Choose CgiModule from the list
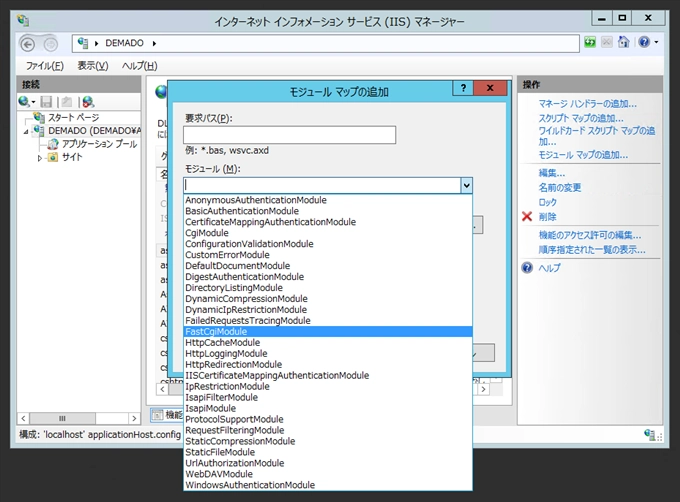 [328, 233]
